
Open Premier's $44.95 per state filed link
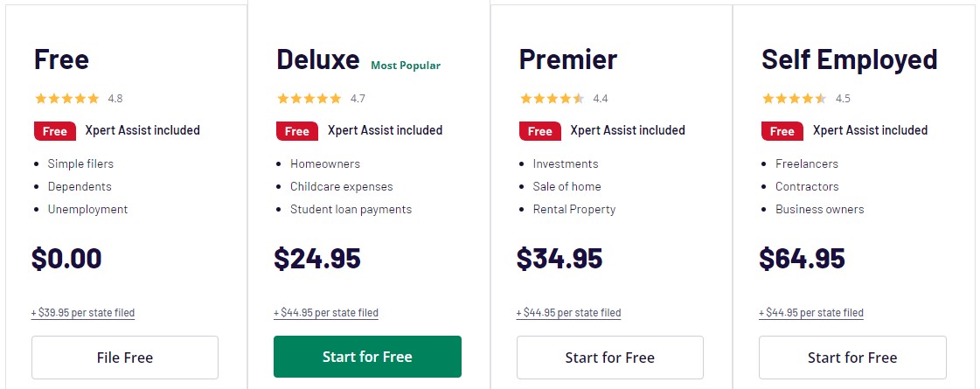[568, 313]
